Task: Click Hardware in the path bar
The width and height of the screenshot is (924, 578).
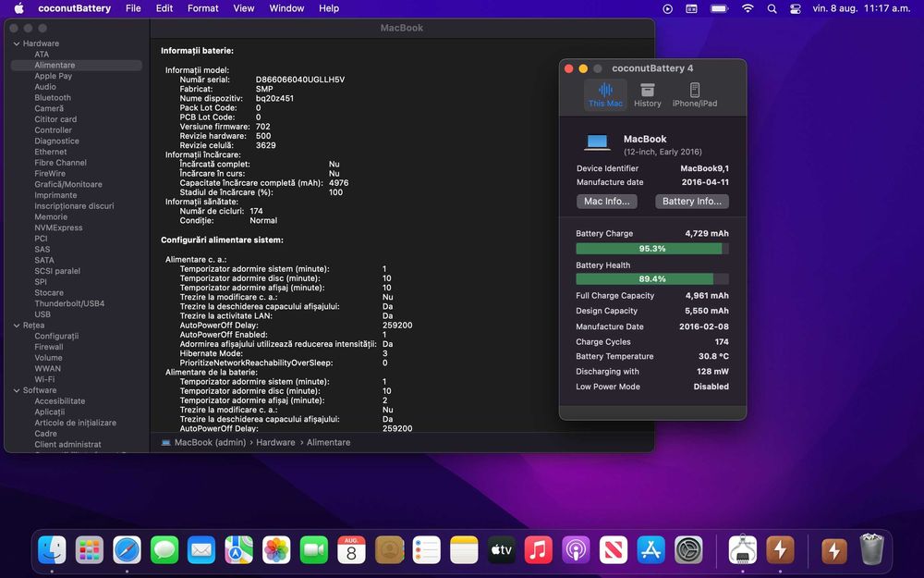Action: click(x=275, y=442)
